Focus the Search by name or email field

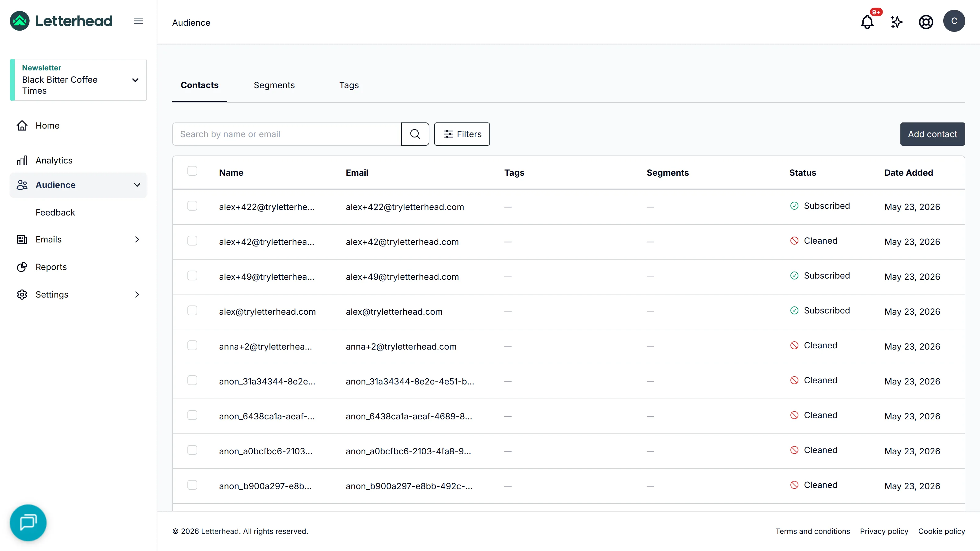(286, 134)
